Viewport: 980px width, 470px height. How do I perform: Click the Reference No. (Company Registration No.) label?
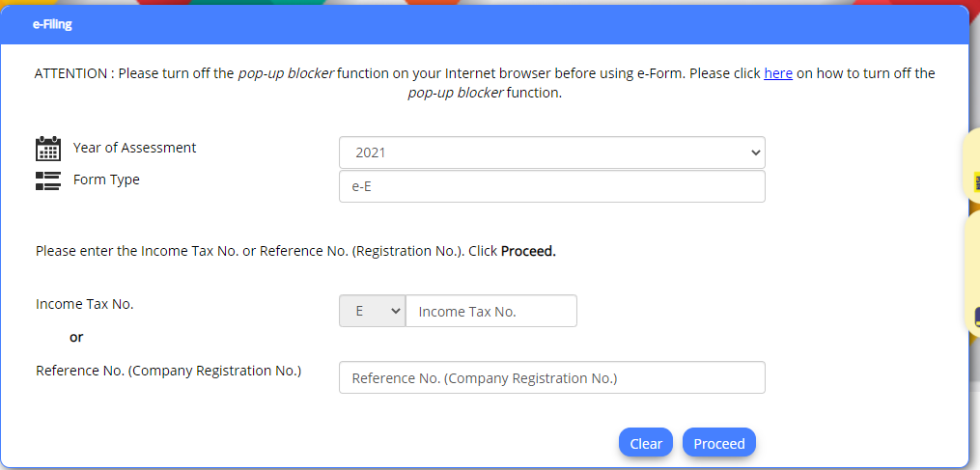pos(169,371)
